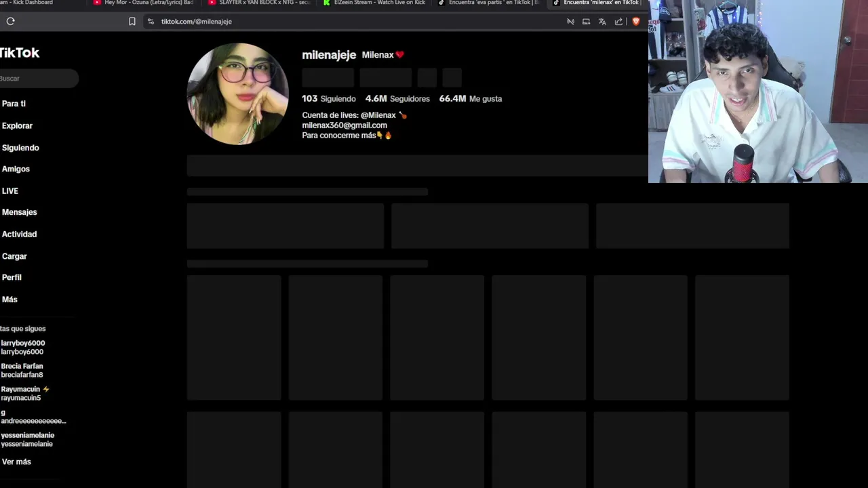Viewport: 868px width, 488px height.
Task: Click the cast screen icon in address bar
Action: [x=586, y=21]
